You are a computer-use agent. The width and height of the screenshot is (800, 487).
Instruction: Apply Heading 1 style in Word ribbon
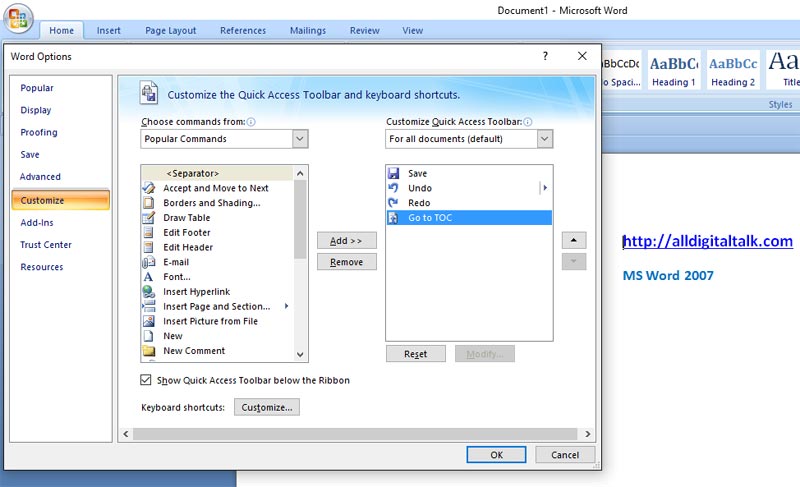tap(673, 70)
